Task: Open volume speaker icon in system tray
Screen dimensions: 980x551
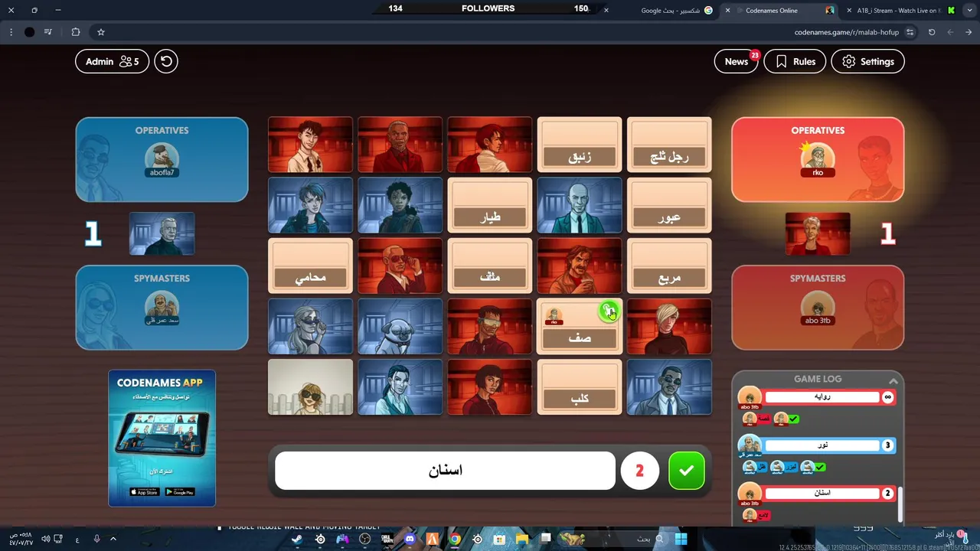Action: (46, 540)
